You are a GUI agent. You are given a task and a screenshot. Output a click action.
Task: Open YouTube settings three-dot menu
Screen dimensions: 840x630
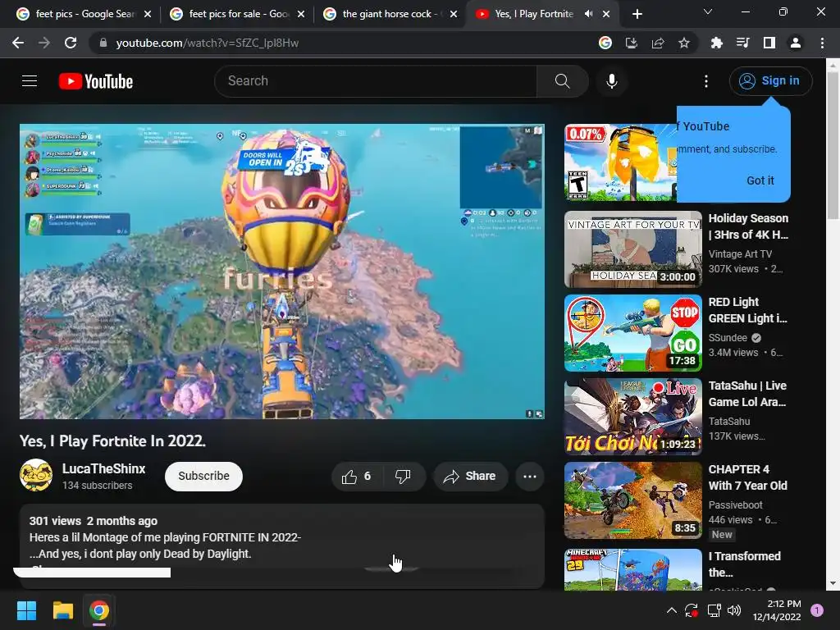pyautogui.click(x=706, y=81)
